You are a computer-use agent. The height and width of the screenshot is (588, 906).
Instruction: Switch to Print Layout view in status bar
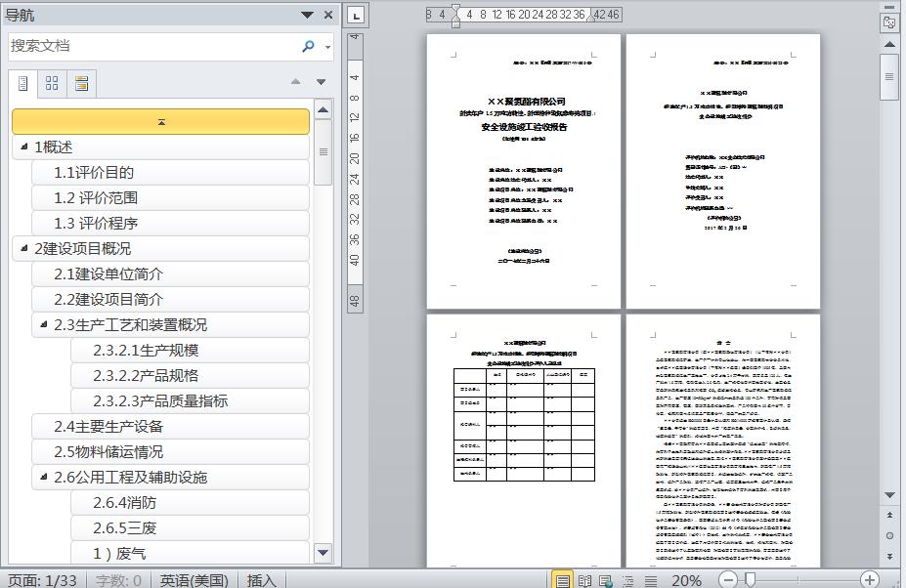coord(563,580)
